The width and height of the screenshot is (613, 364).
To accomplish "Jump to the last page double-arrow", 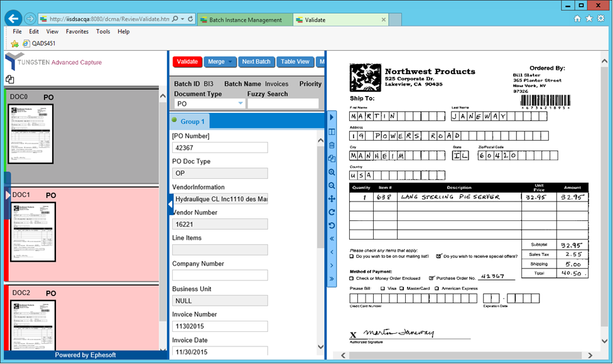I will [332, 279].
